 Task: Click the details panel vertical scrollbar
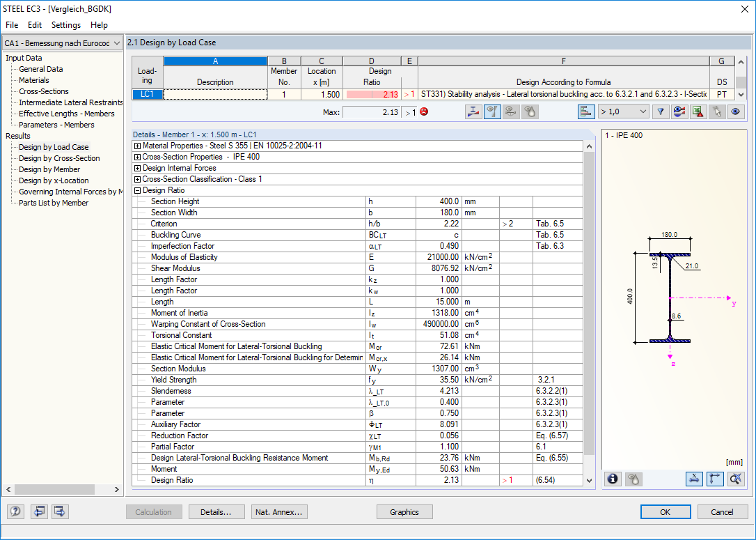[589, 302]
